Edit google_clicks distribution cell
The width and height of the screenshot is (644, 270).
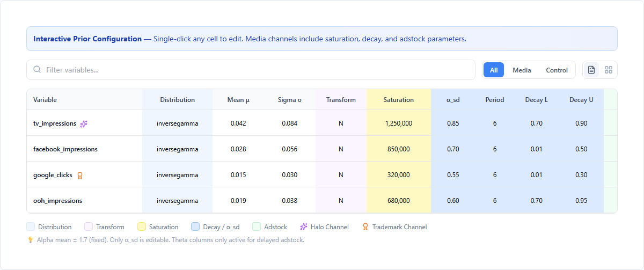tap(178, 175)
